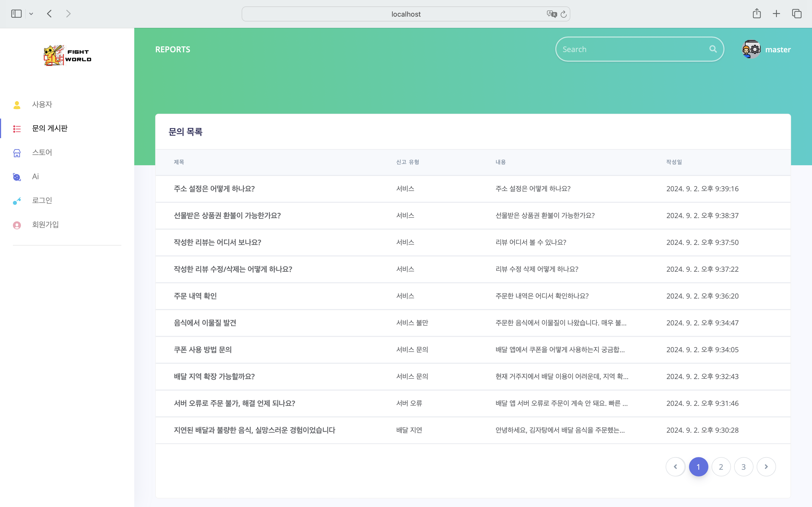Jump to pagination page 3
The image size is (812, 507).
pyautogui.click(x=743, y=466)
